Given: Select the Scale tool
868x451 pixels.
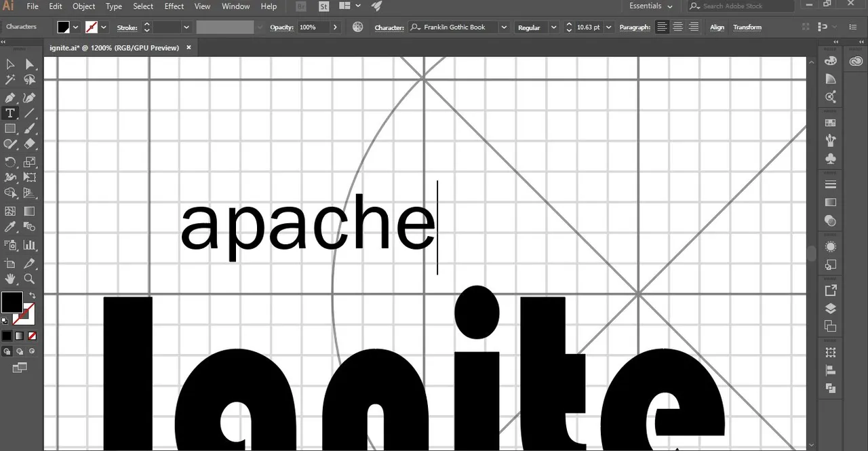Looking at the screenshot, I should pos(29,162).
